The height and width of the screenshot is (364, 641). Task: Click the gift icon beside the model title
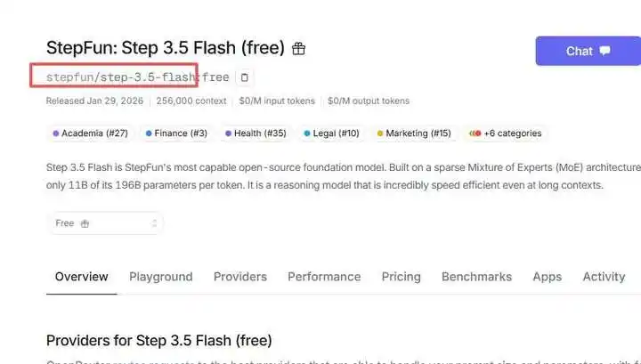point(299,48)
